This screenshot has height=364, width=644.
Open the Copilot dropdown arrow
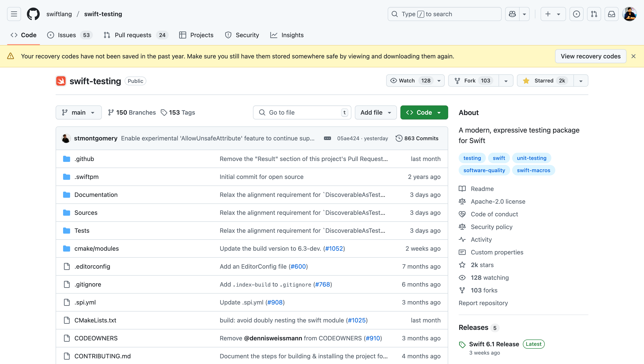pos(524,14)
